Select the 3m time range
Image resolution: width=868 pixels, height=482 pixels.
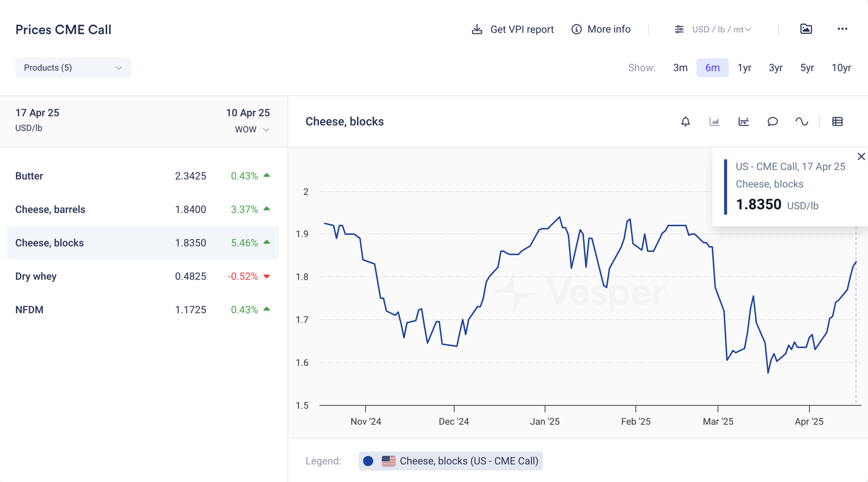(x=680, y=68)
